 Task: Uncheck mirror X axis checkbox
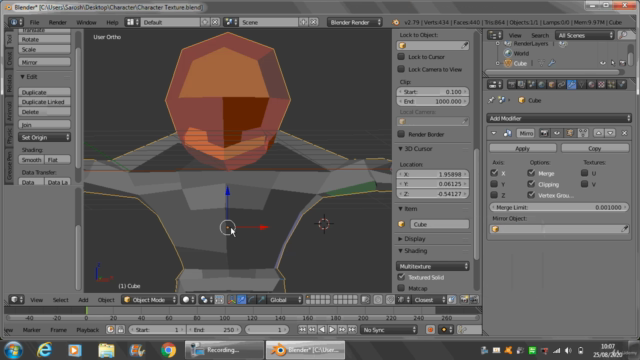494,173
